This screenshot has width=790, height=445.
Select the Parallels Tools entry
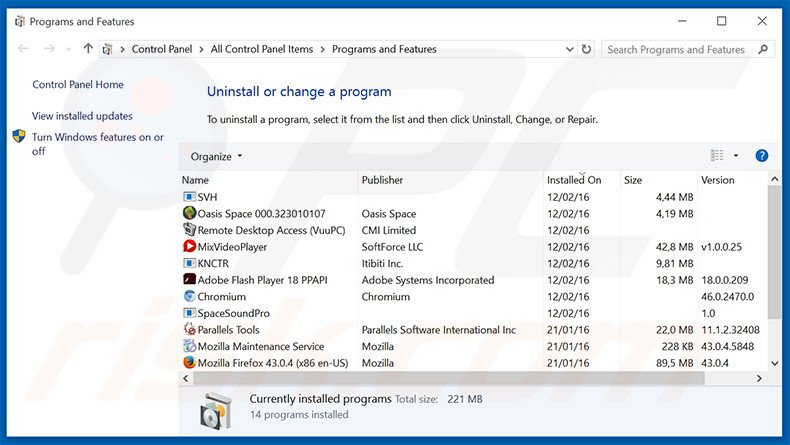(228, 330)
